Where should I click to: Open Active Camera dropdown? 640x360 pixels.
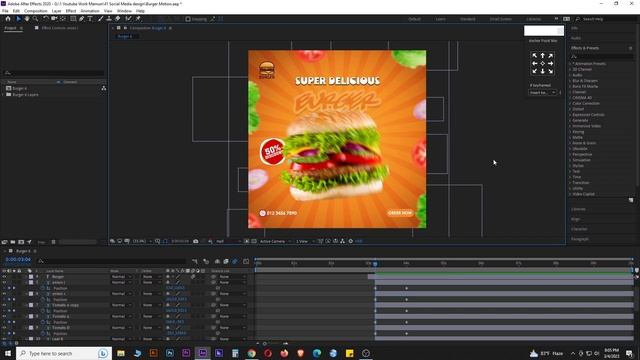pos(275,241)
